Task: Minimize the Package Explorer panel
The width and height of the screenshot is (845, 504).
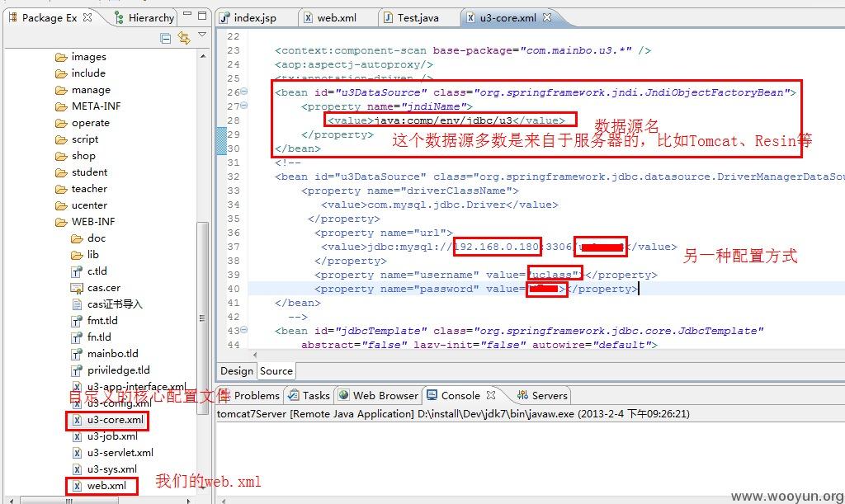Action: pos(187,14)
